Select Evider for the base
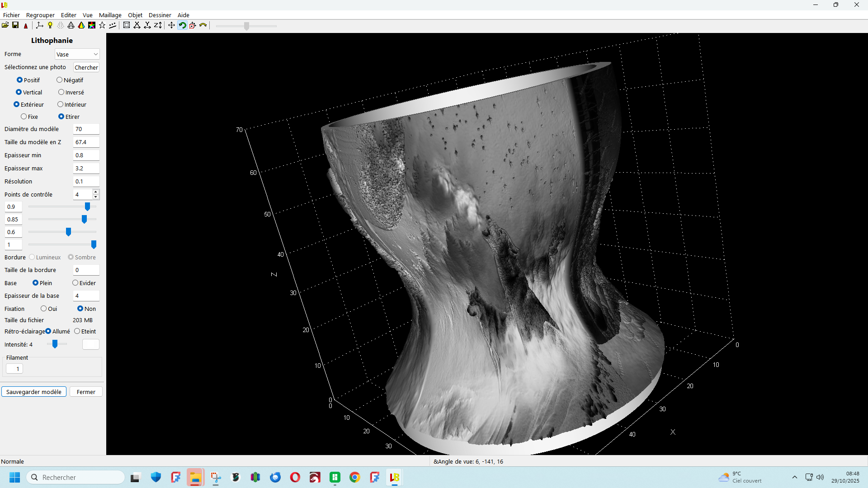Image resolution: width=868 pixels, height=488 pixels. click(75, 283)
